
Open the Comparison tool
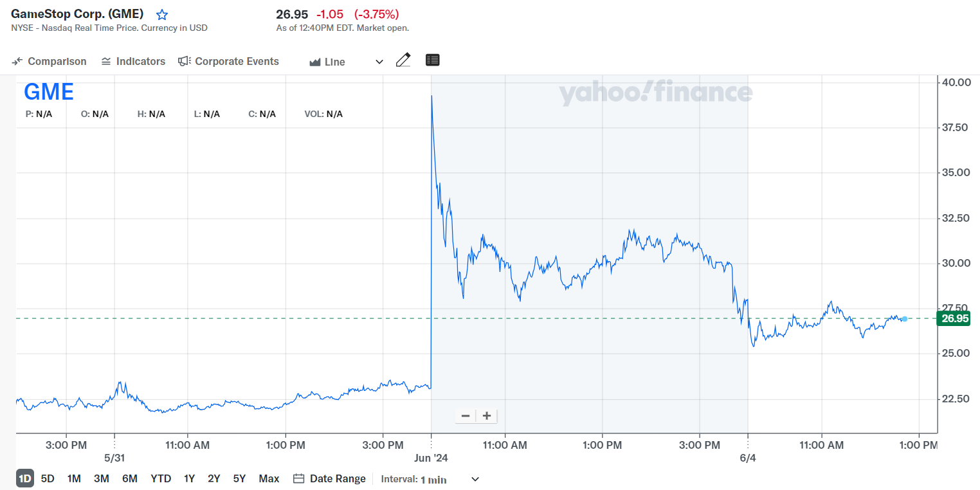coord(50,62)
